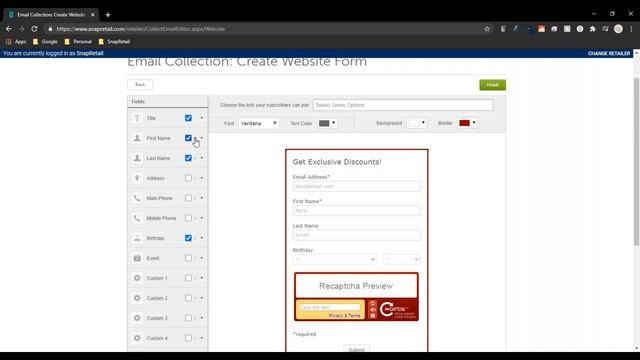This screenshot has width=640, height=360.
Task: Click the recaptcha text entry field
Action: [330, 307]
